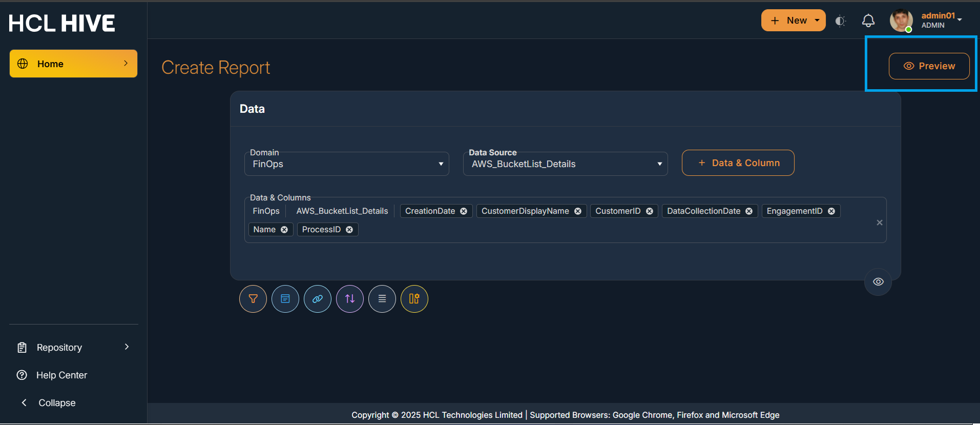Click AWS_BucketList_Details in Data & Columns row
Image resolution: width=980 pixels, height=425 pixels.
(x=342, y=211)
